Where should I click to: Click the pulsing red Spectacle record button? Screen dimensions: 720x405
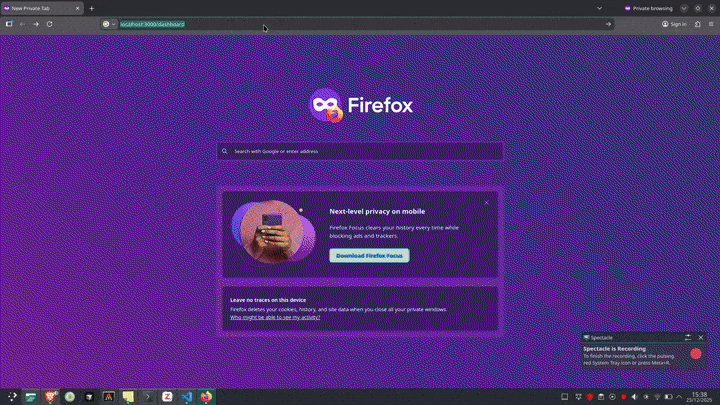point(696,354)
